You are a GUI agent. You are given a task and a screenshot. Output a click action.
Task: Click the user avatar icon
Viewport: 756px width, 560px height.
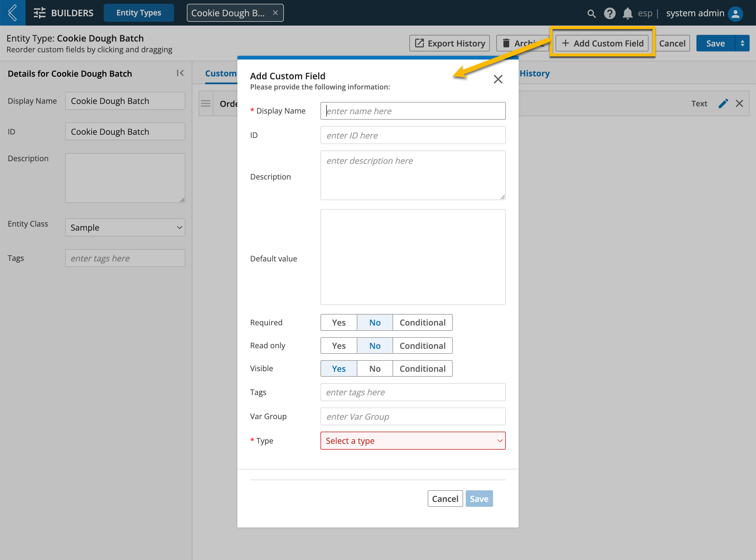click(735, 14)
